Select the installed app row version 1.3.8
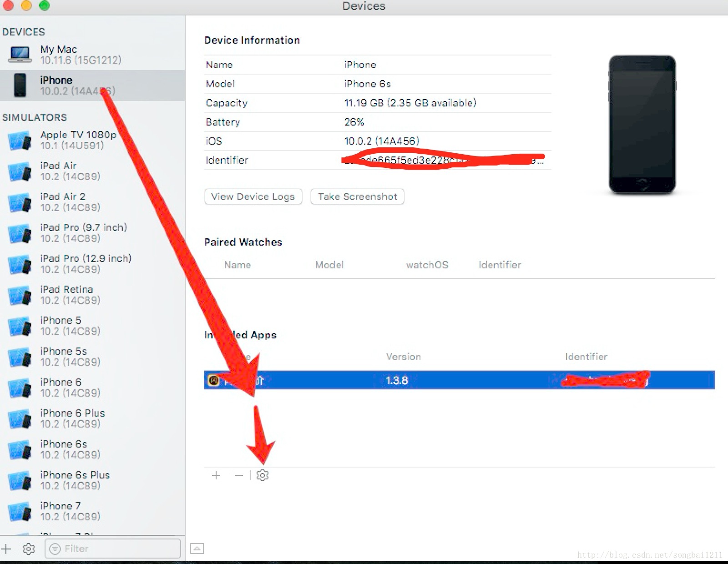The width and height of the screenshot is (728, 564). (x=460, y=380)
